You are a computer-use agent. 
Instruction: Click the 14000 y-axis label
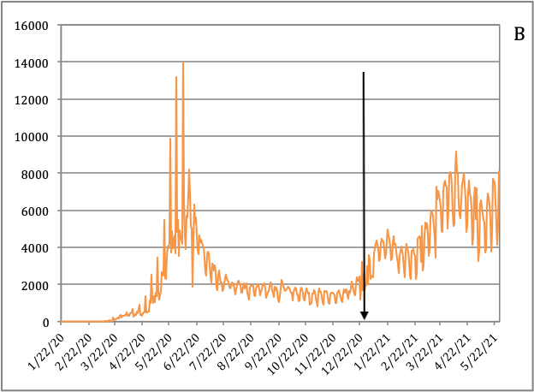pos(32,63)
